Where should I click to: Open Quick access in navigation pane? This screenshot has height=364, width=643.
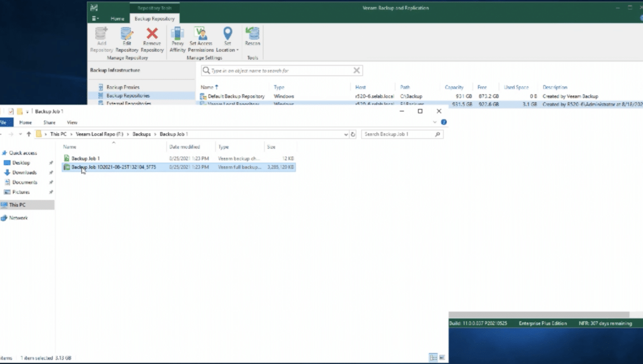click(x=23, y=153)
